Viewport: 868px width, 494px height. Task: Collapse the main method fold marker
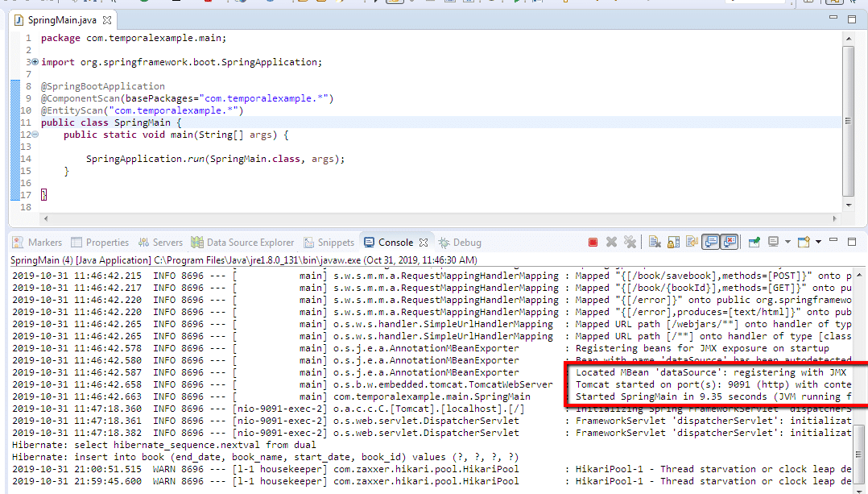coord(34,135)
